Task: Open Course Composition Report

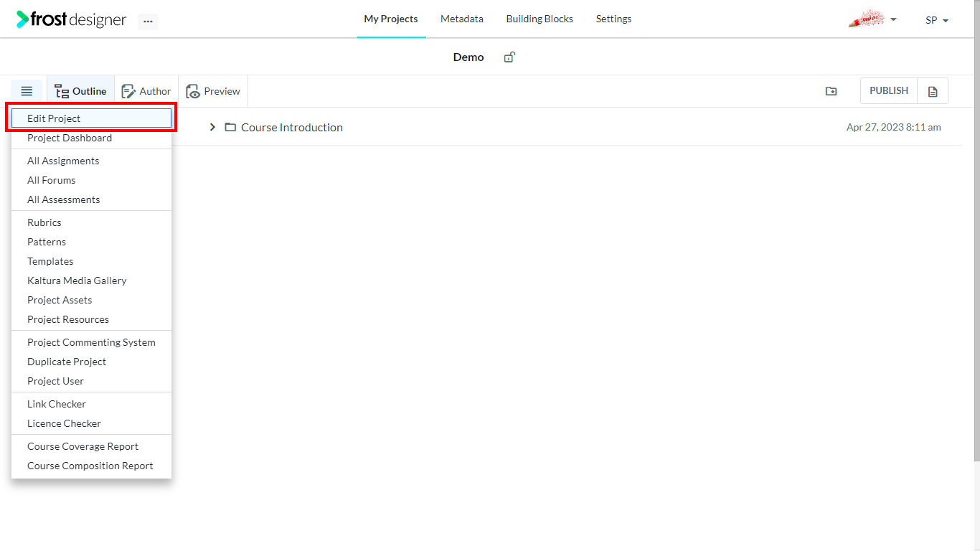Action: [x=91, y=466]
